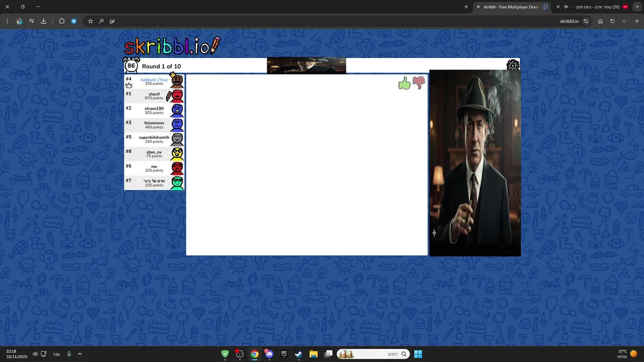Open the extensions puzzle icon
Viewport: 644px width, 362px height.
pos(62,21)
